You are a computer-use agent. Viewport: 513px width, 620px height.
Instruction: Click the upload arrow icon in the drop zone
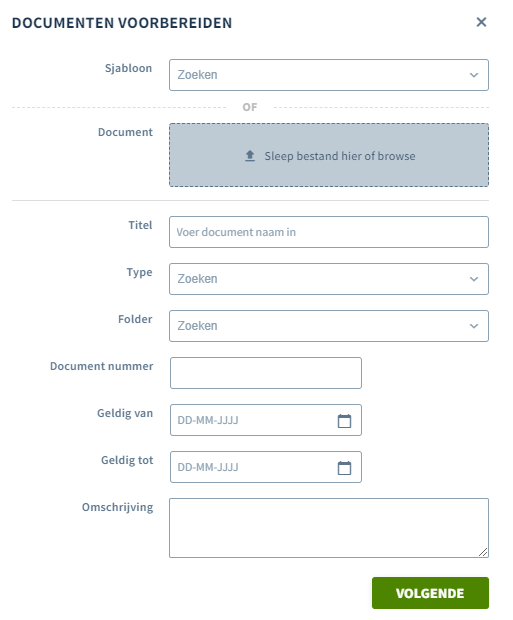250,156
